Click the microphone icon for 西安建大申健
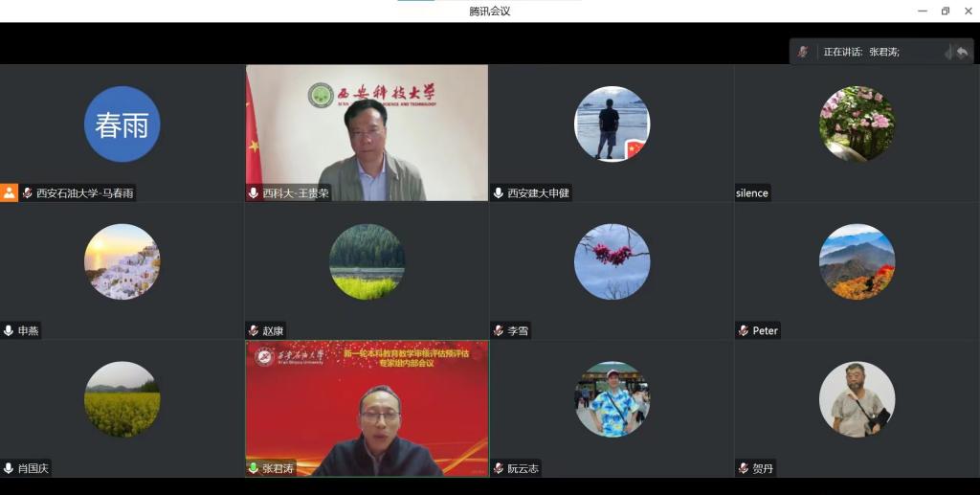Image resolution: width=980 pixels, height=495 pixels. point(499,192)
